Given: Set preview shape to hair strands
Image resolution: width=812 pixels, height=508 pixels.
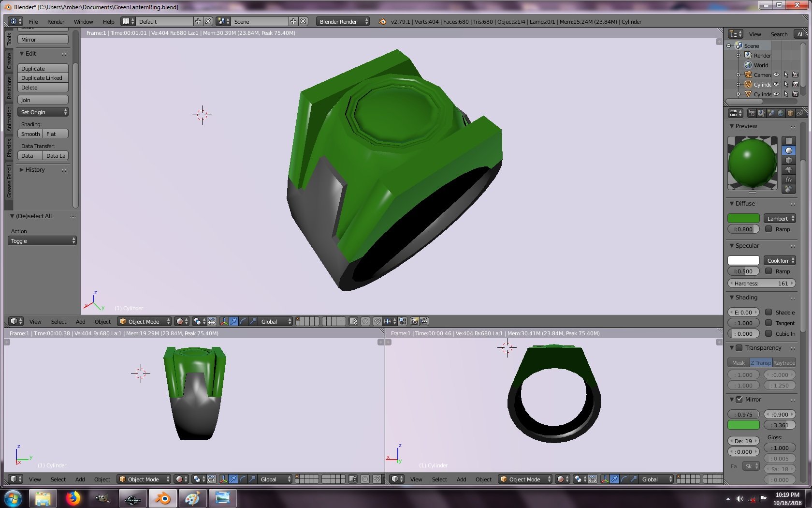Looking at the screenshot, I should (x=789, y=179).
